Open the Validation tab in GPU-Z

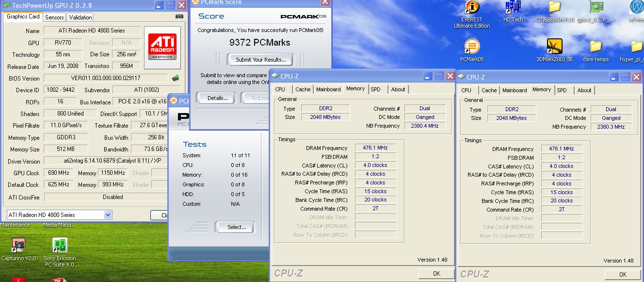(x=80, y=17)
